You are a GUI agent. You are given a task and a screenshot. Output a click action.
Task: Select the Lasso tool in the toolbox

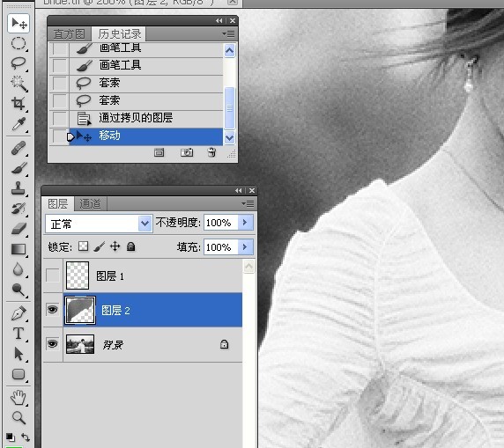tap(19, 63)
